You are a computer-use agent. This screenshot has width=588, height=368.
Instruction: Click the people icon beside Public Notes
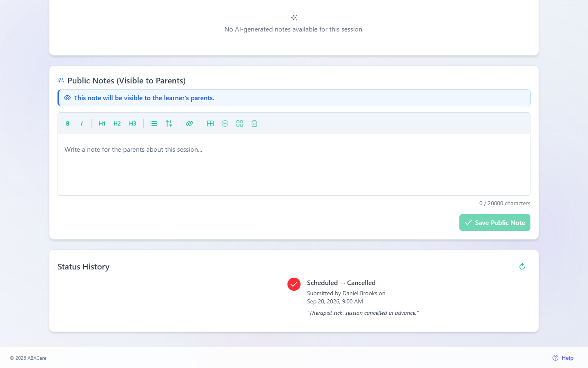(x=61, y=81)
